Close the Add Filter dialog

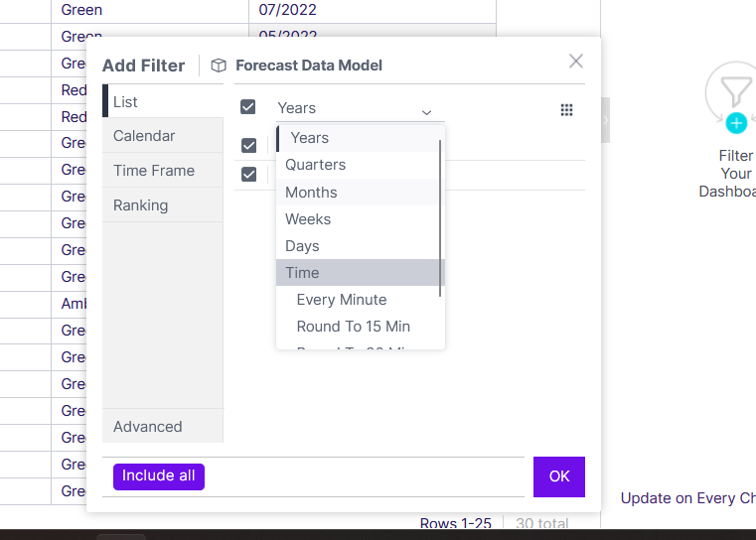coord(575,62)
